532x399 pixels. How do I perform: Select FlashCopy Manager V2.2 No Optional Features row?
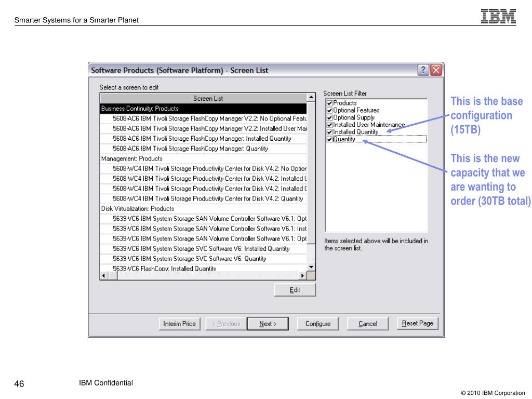203,119
